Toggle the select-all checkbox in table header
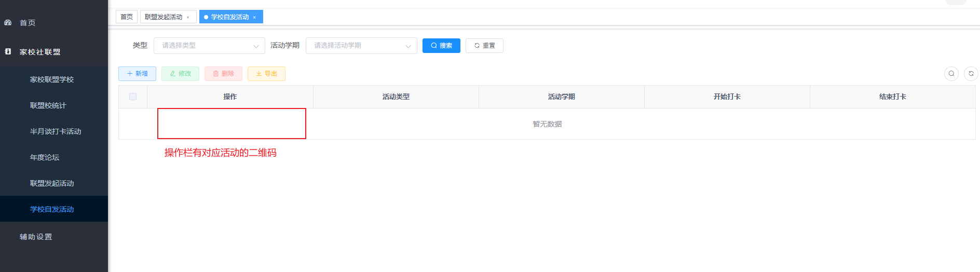Image resolution: width=980 pixels, height=272 pixels. (133, 97)
